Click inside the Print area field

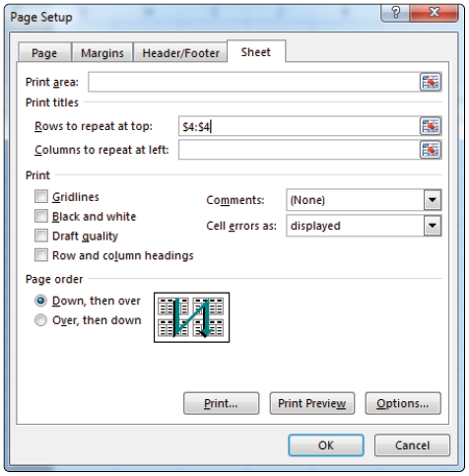(x=254, y=82)
